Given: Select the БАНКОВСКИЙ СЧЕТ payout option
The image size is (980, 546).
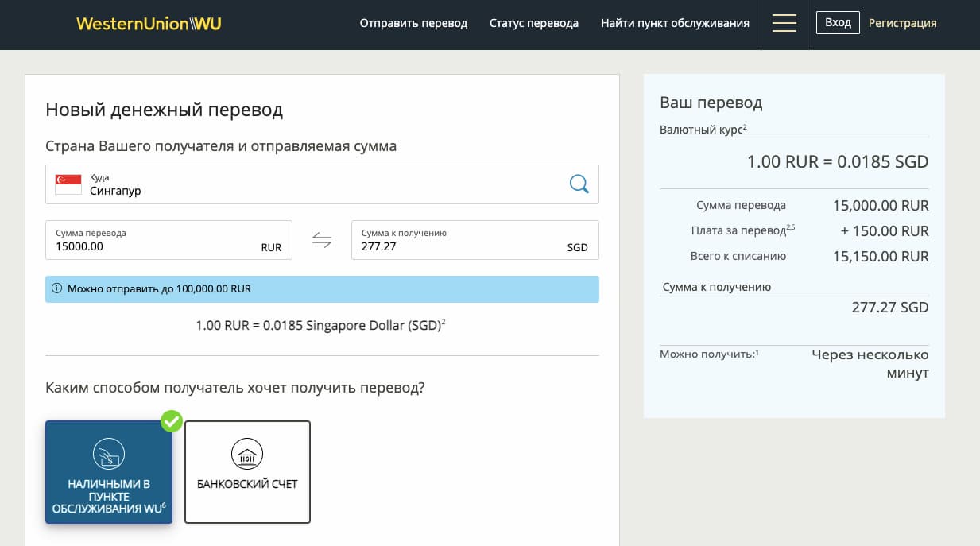Looking at the screenshot, I should coord(246,472).
